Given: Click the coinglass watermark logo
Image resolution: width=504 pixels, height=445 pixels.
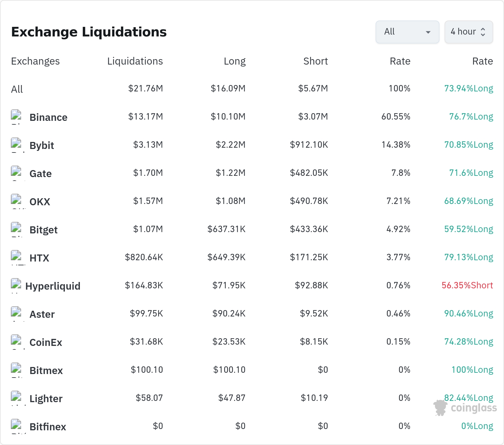Looking at the screenshot, I should [465, 408].
